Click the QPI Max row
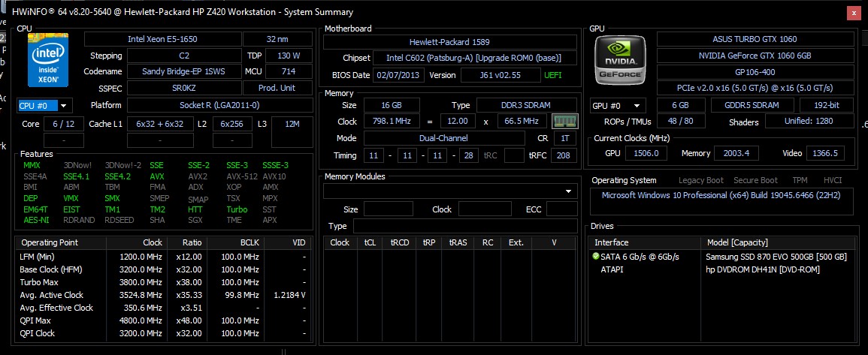The height and width of the screenshot is (355, 868). (165, 320)
